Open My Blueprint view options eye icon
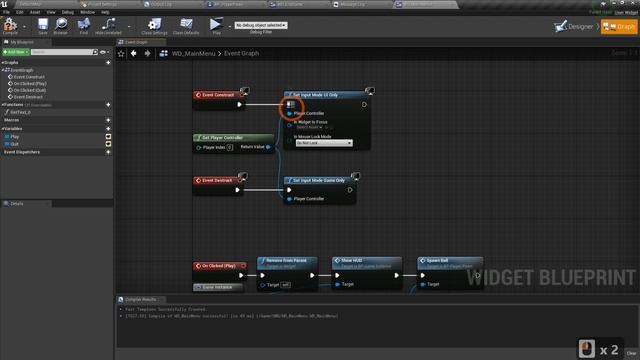The height and width of the screenshot is (360, 640). point(104,52)
